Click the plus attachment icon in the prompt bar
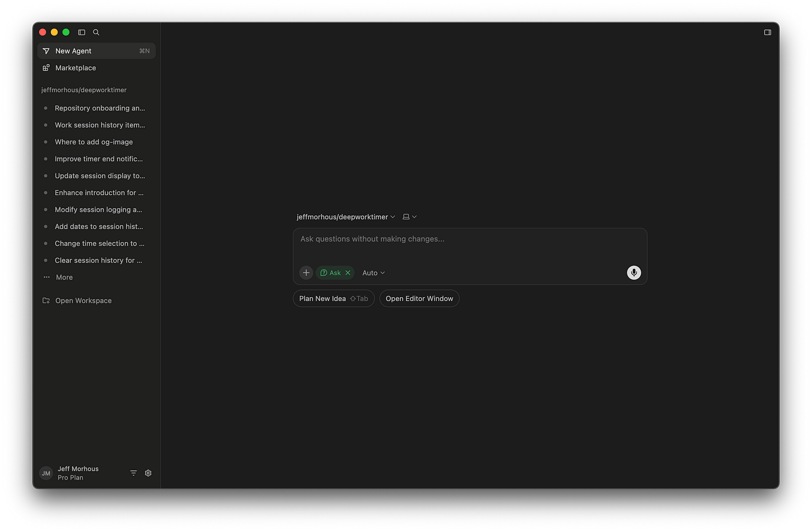The height and width of the screenshot is (532, 812). [x=306, y=273]
